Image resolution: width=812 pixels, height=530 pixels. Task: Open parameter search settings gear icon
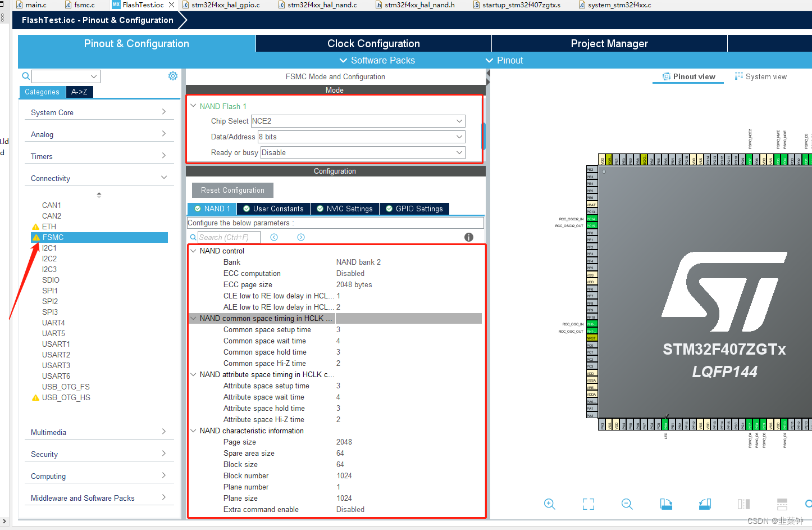pos(172,75)
